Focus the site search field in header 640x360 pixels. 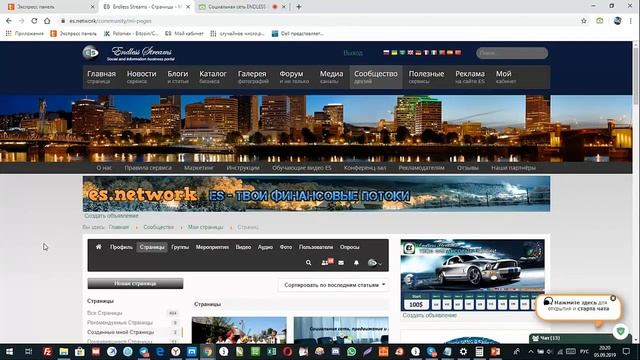pyautogui.click(x=512, y=53)
